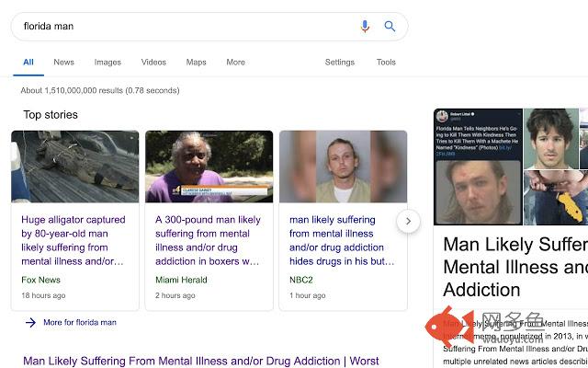The image size is (588, 368).
Task: Open the Maps tab
Action: pos(196,63)
